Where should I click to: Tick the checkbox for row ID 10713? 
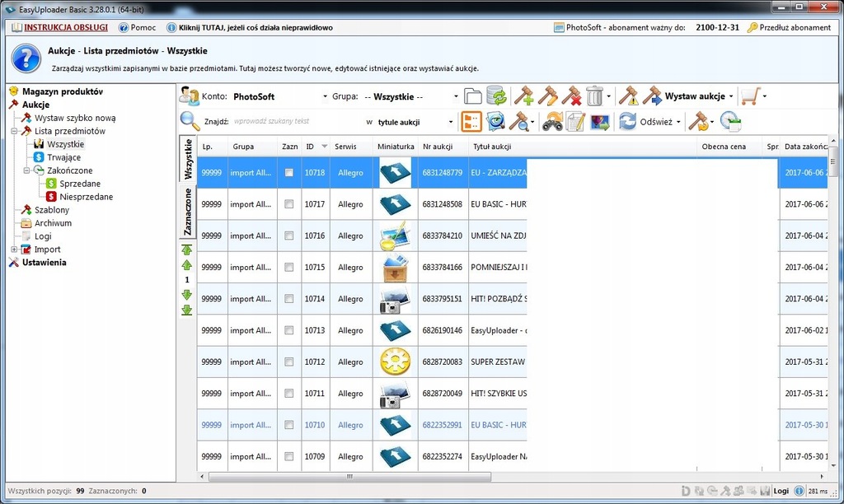289,330
